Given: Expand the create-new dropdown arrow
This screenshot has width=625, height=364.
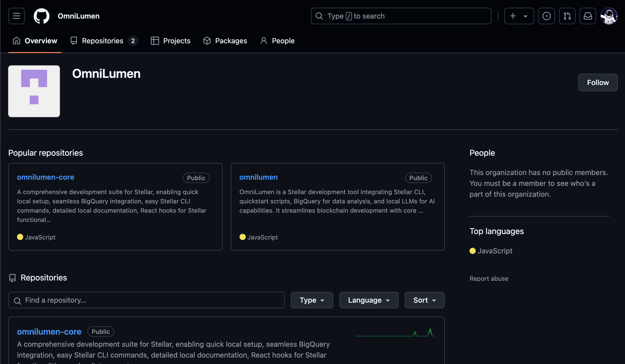Looking at the screenshot, I should tap(525, 16).
